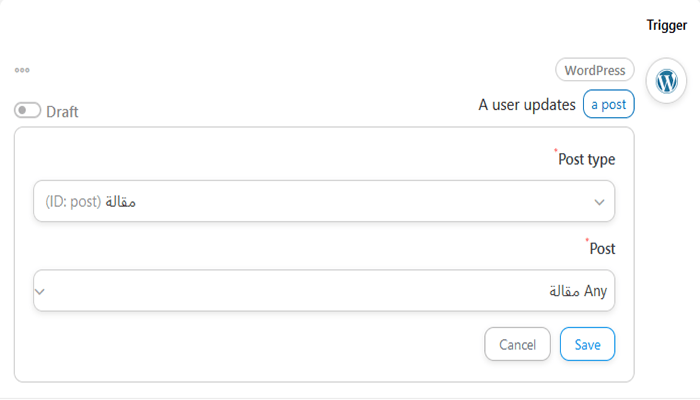Click the "Post type" field label
Image resolution: width=700 pixels, height=400 pixels.
tap(588, 159)
